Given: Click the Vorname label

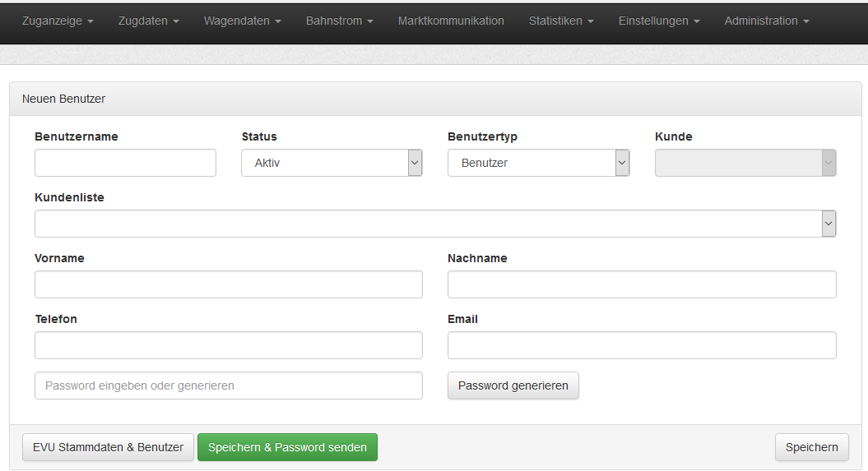Looking at the screenshot, I should point(59,258).
